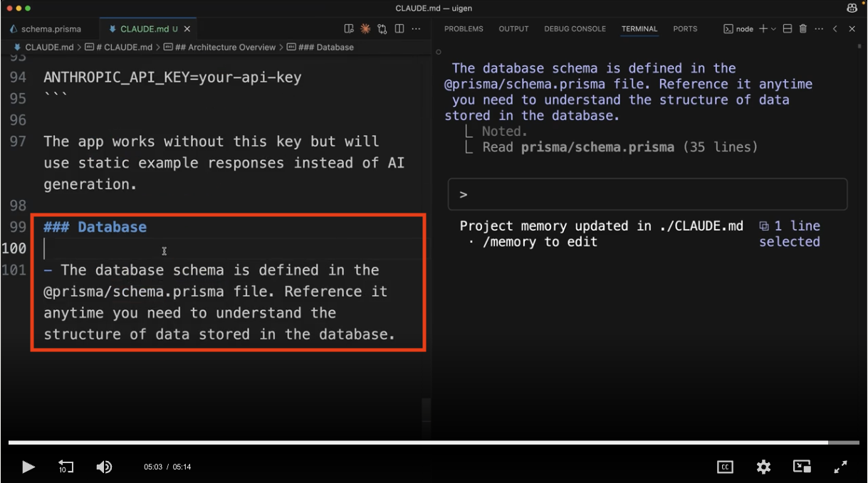Enter fullscreen video mode
Viewport: 868px width, 483px height.
(840, 467)
